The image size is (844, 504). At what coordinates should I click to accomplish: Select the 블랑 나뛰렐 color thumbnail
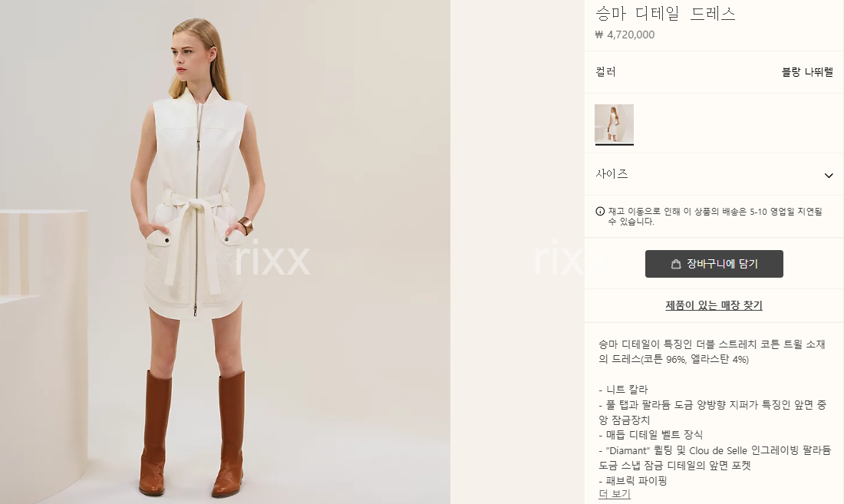(614, 124)
